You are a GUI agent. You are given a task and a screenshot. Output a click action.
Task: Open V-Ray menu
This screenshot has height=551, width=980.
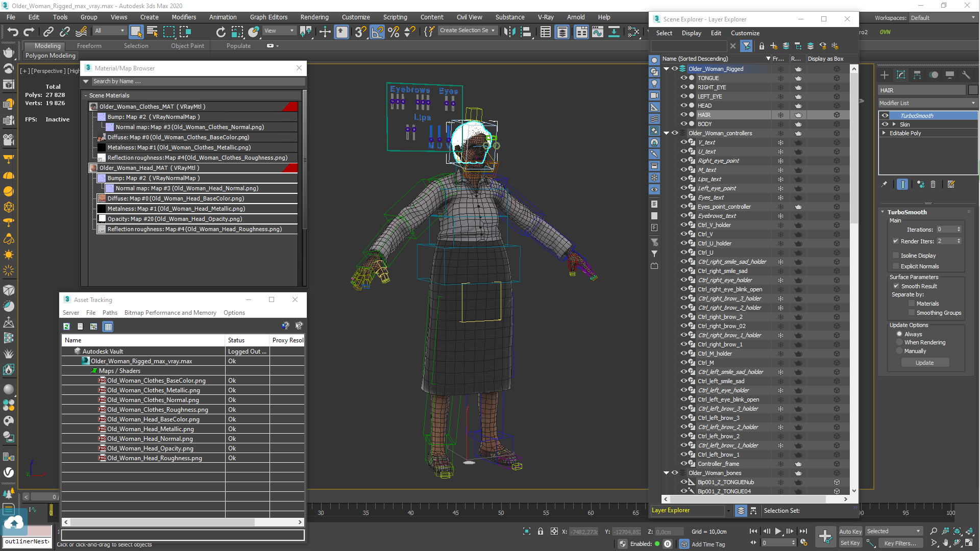point(546,17)
